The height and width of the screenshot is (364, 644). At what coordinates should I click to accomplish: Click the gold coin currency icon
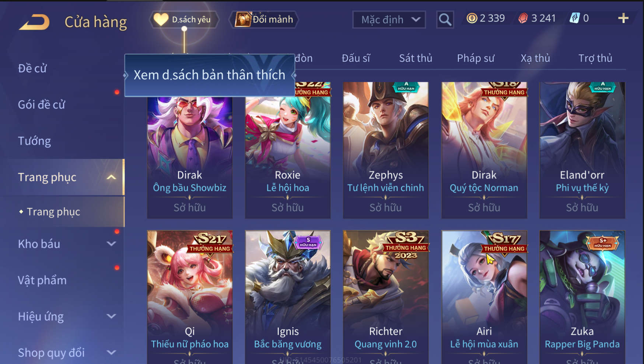pos(472,18)
